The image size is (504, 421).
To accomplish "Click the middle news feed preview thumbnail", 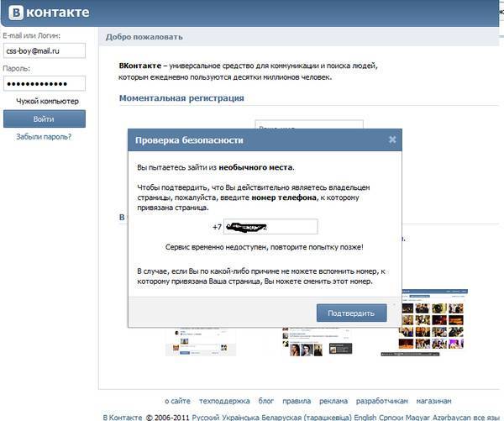I will point(318,342).
